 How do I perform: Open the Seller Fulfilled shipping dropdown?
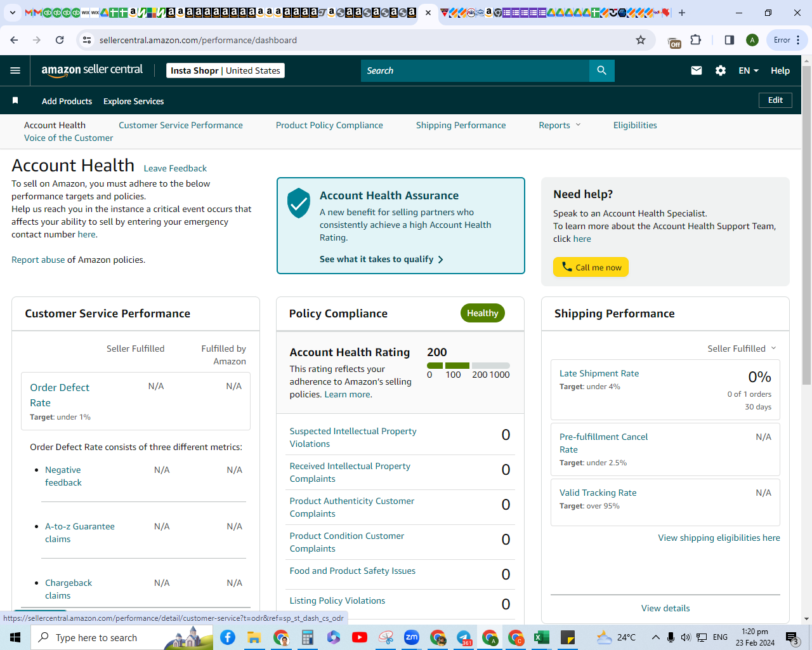click(x=742, y=348)
